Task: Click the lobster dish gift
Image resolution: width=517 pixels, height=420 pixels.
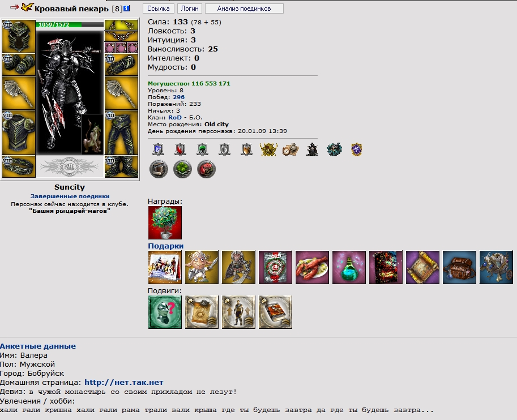Action: tap(312, 267)
